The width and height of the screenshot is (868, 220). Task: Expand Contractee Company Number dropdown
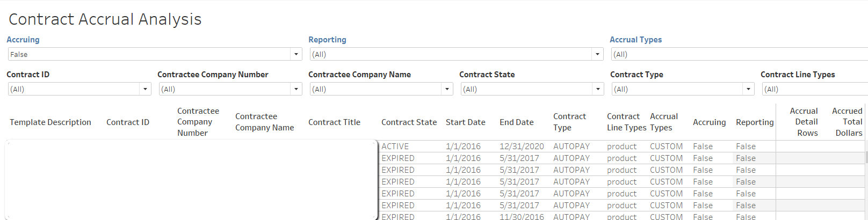(x=296, y=89)
